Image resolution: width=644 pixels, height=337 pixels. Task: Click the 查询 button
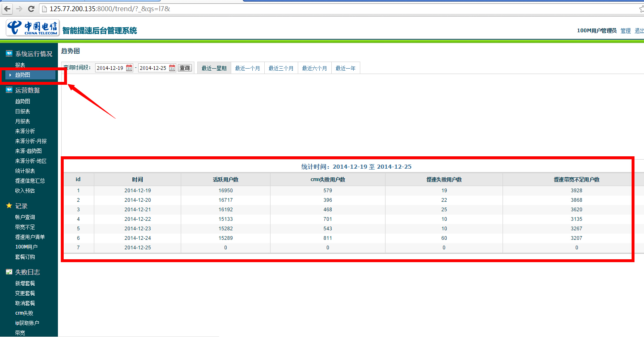[185, 68]
